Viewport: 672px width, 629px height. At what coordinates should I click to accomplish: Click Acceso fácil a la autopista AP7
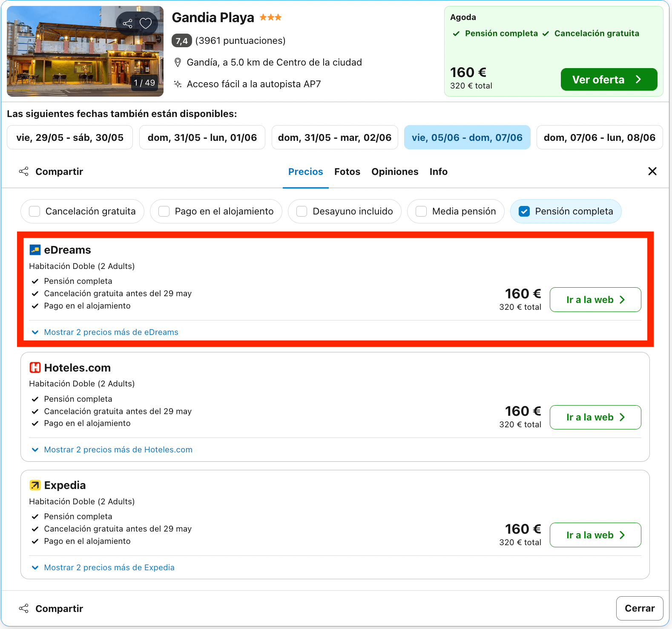click(x=254, y=84)
